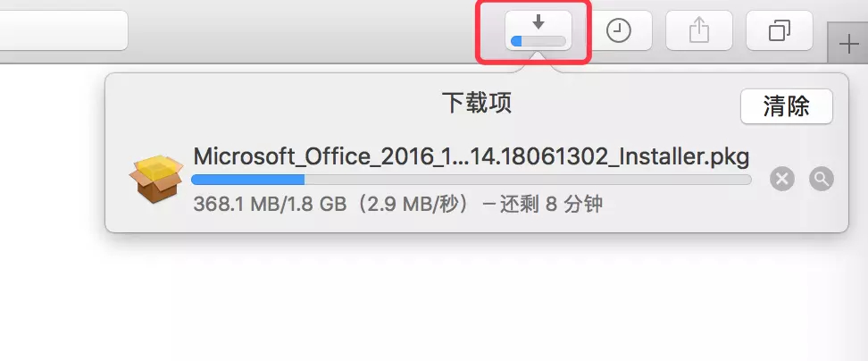The image size is (868, 361).
Task: Click the 2.9 MB/秒 speed text
Action: (x=413, y=205)
